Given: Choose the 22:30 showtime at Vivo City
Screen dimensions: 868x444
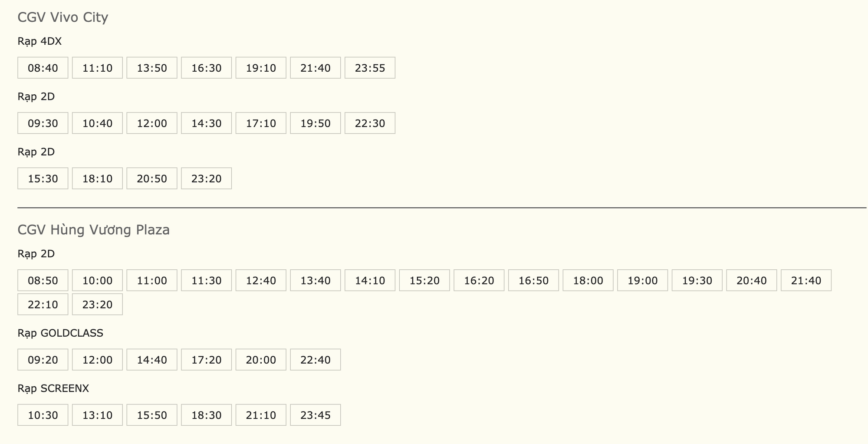Looking at the screenshot, I should pos(370,123).
